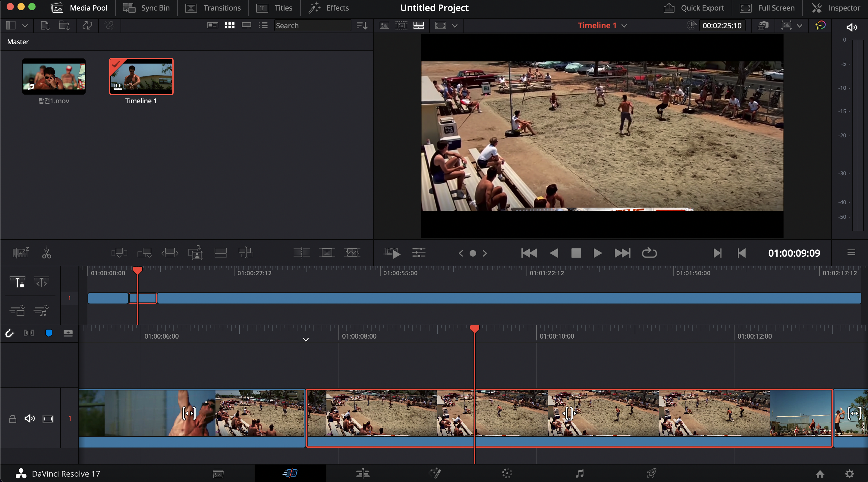
Task: Play the timeline in reverse
Action: click(x=554, y=253)
